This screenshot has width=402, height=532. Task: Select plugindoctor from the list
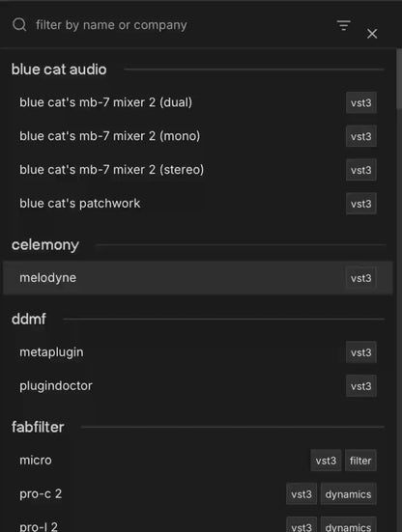[x=197, y=386]
